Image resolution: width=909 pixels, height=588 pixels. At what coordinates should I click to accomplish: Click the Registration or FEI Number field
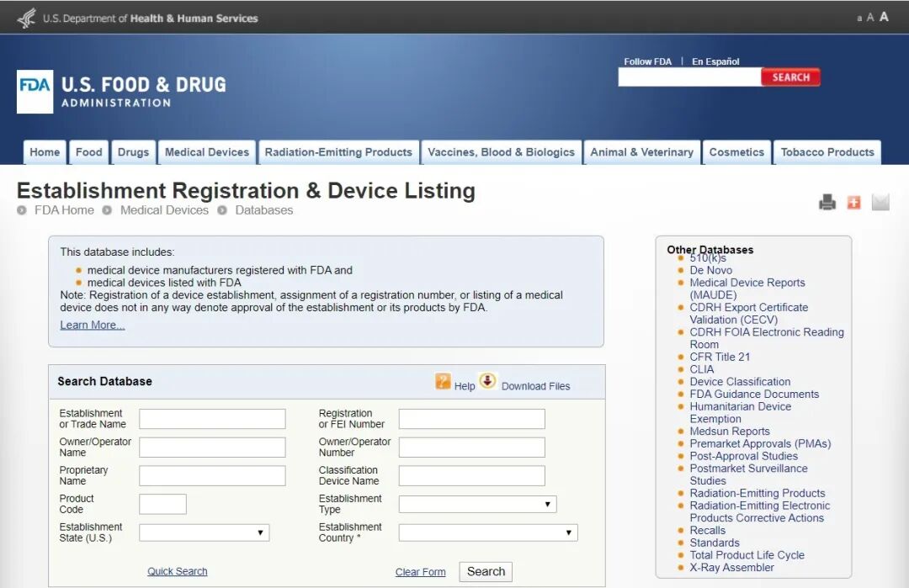tap(472, 419)
